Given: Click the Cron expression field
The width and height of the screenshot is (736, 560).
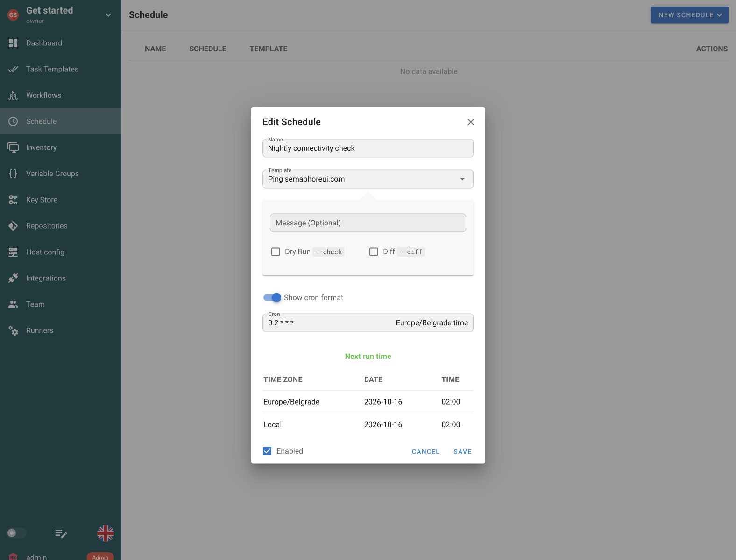Looking at the screenshot, I should (368, 322).
